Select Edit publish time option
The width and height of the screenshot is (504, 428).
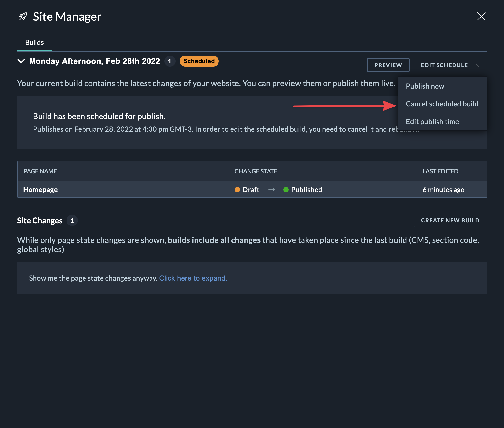coord(432,122)
